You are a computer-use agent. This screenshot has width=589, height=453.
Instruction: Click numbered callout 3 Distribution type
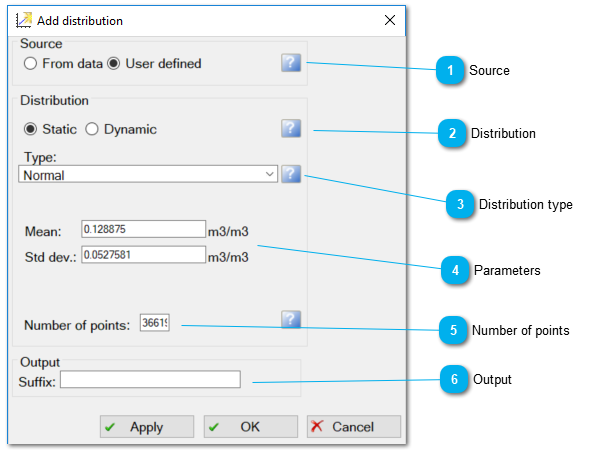[460, 204]
